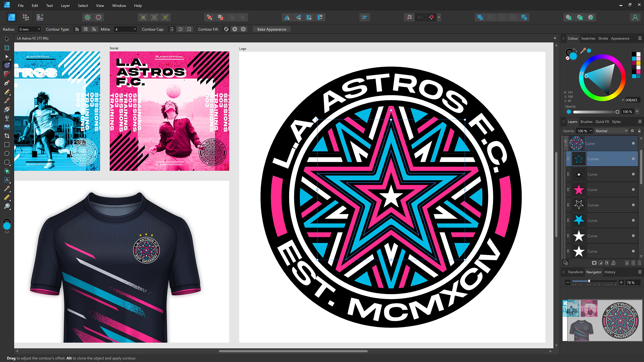Click the Flip Horizontal toolbar icon

point(287,17)
